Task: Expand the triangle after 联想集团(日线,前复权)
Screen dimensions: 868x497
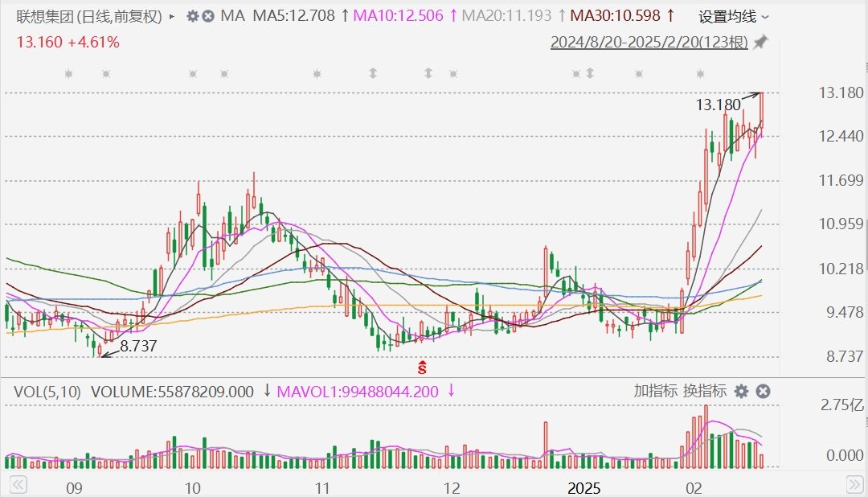Action: tap(172, 17)
